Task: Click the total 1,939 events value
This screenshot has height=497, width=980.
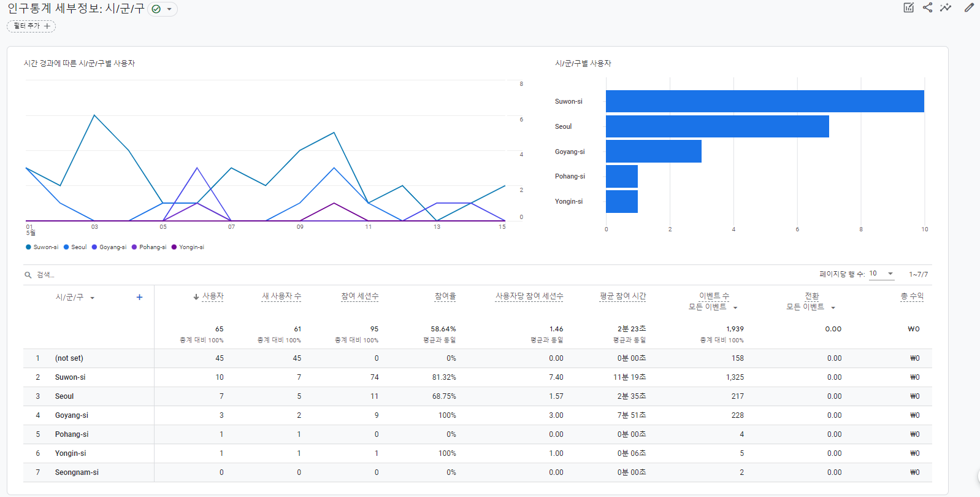Action: [x=735, y=329]
